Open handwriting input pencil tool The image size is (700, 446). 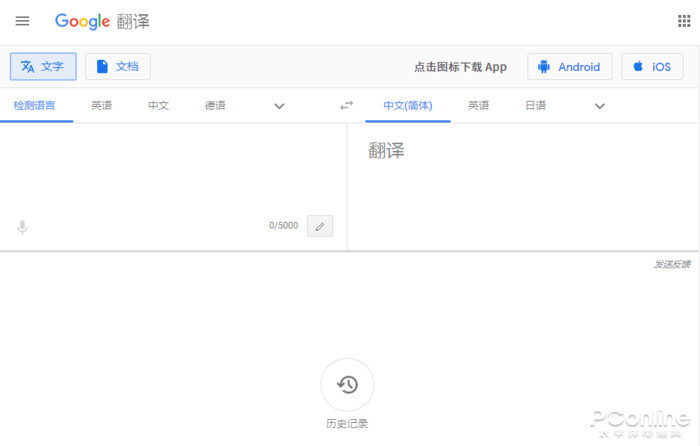point(320,226)
